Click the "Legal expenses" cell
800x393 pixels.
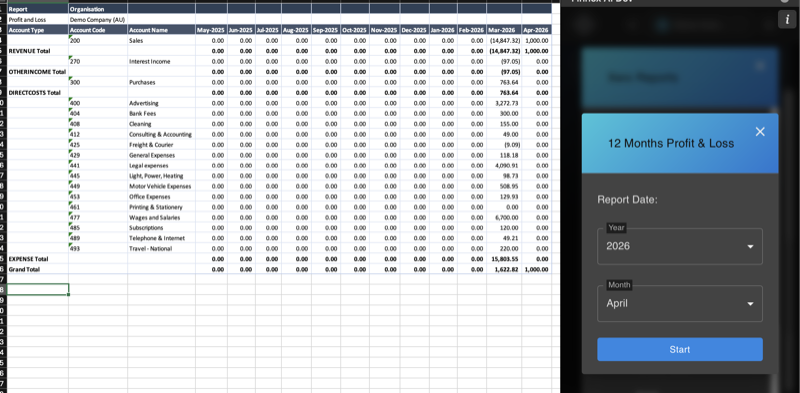click(x=161, y=165)
